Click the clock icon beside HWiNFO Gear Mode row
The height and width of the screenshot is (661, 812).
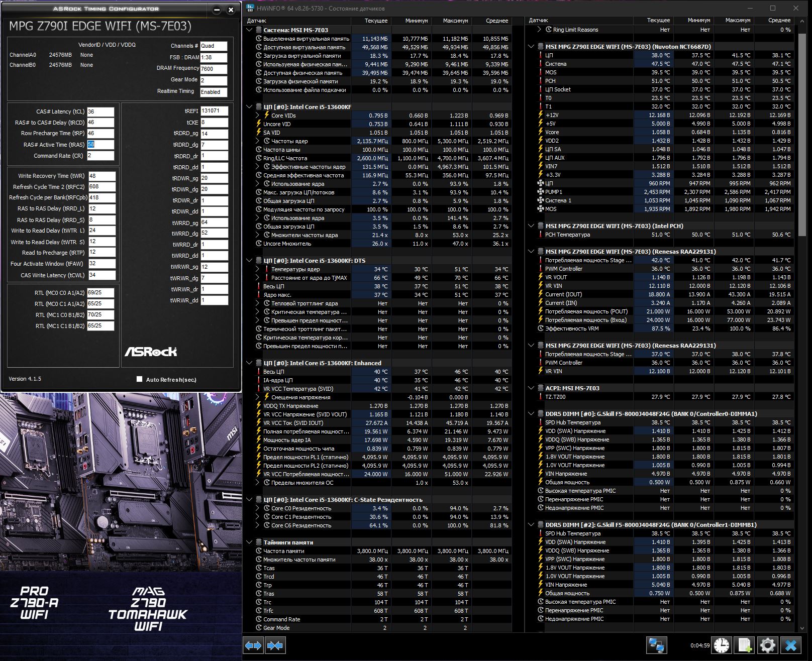259,628
